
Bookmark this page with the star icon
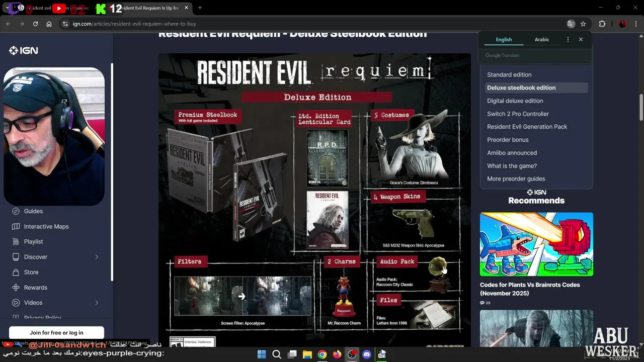583,24
